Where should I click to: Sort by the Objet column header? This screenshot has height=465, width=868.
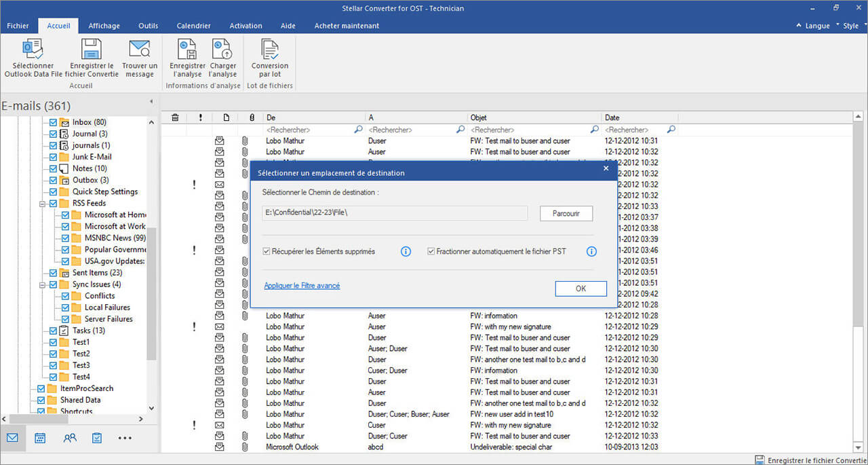[534, 117]
